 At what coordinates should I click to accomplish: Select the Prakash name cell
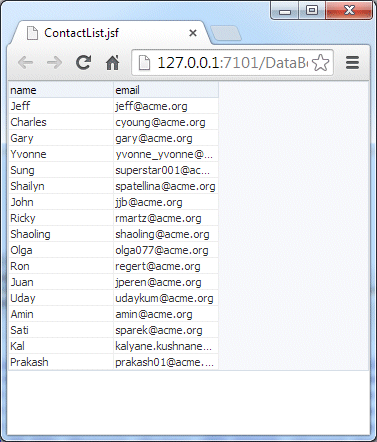[x=61, y=362]
